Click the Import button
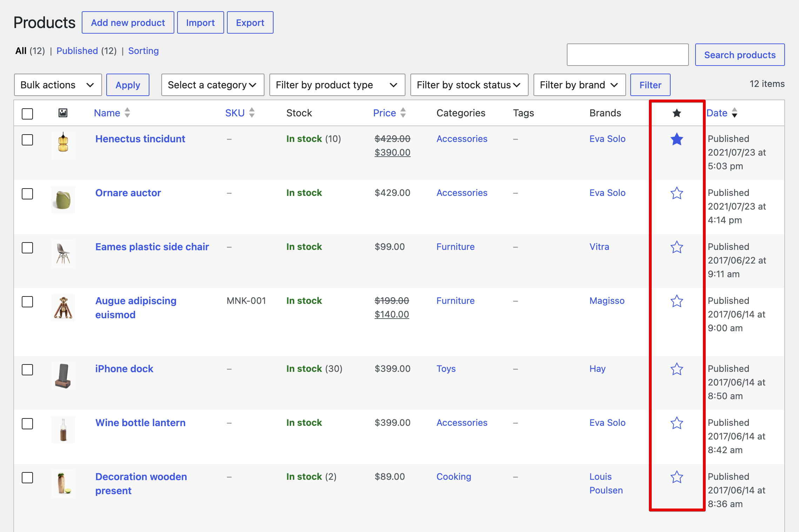 200,22
